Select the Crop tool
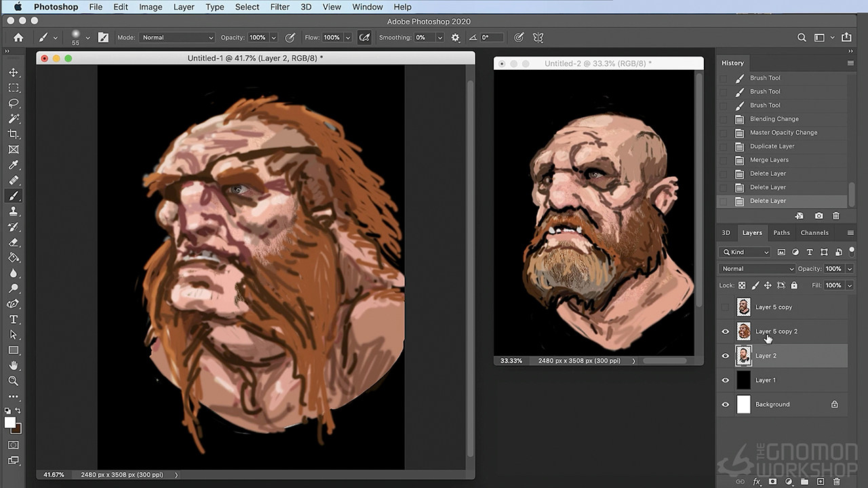868x488 pixels. (x=14, y=134)
